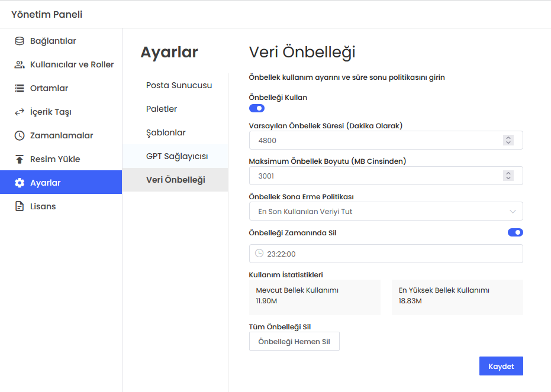Click the Bağlantılar database icon
This screenshot has height=392, width=551.
click(20, 41)
